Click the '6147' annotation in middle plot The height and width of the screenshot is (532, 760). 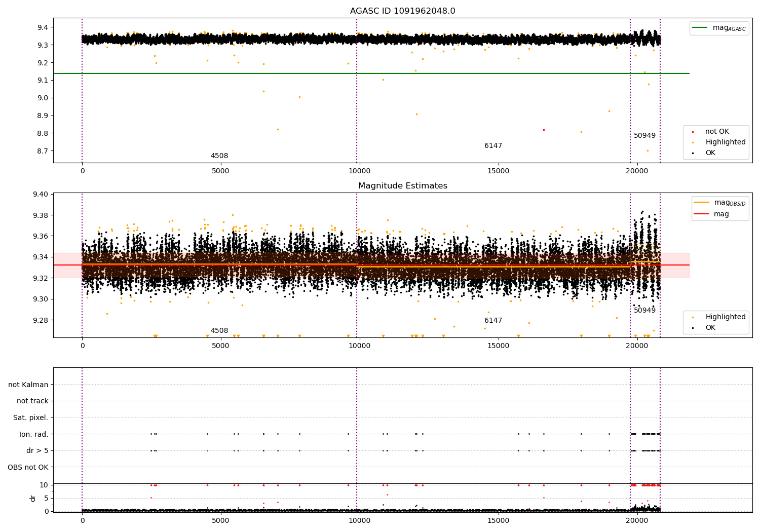tap(493, 321)
